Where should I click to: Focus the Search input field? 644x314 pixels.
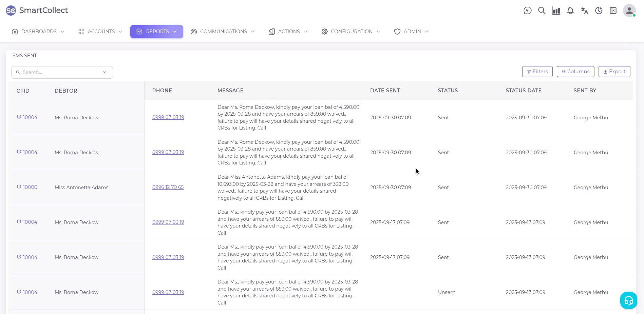click(61, 72)
